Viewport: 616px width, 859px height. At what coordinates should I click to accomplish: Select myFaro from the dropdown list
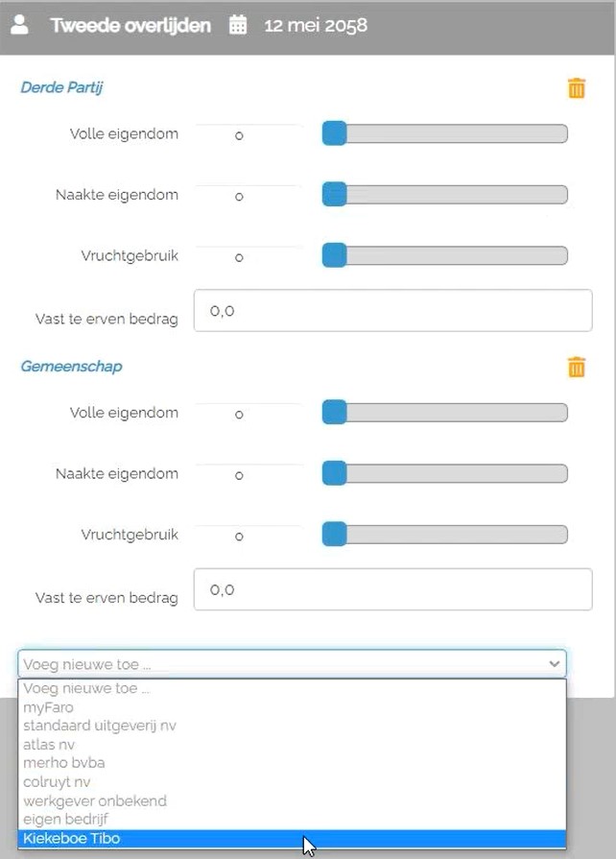48,707
